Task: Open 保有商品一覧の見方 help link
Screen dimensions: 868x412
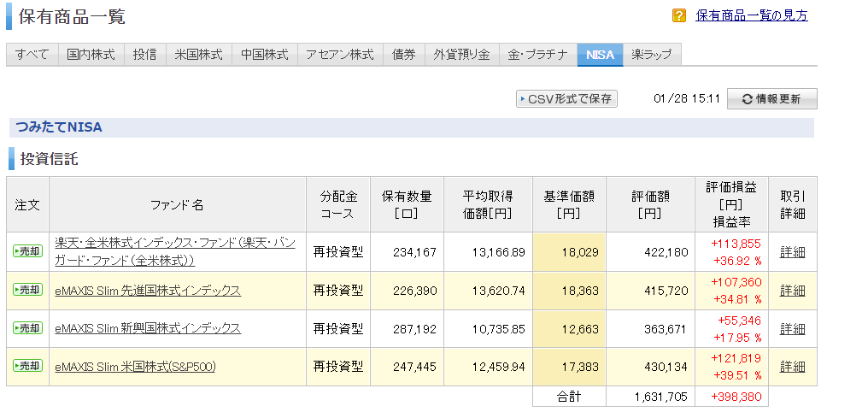Action: (x=751, y=15)
